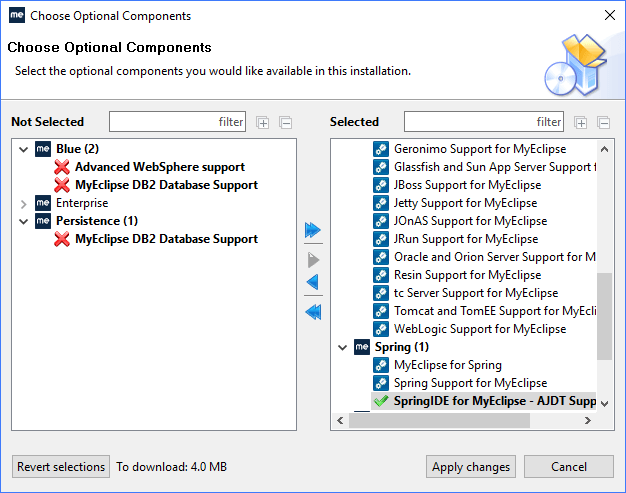Click the Cancel button
The height and width of the screenshot is (493, 626).
pyautogui.click(x=569, y=467)
